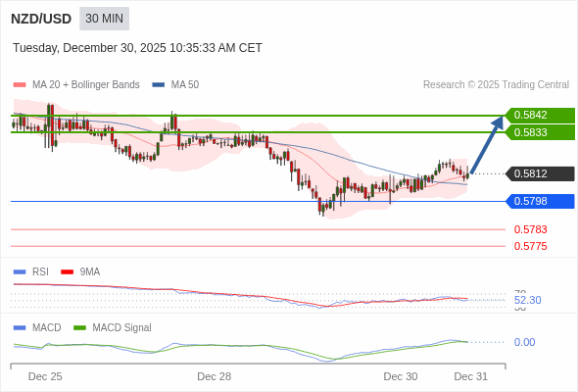The image size is (578, 392).
Task: Click the MACD legend blue swatch
Action: click(x=20, y=328)
